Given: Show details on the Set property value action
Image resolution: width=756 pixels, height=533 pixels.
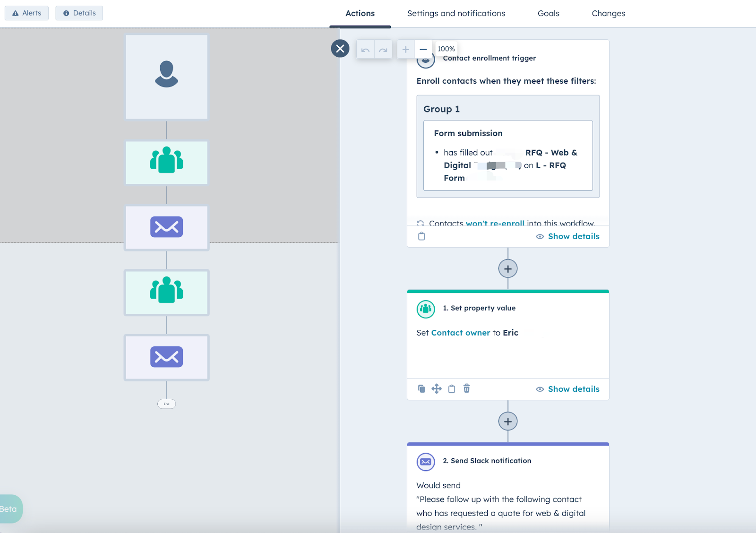Looking at the screenshot, I should pos(573,389).
